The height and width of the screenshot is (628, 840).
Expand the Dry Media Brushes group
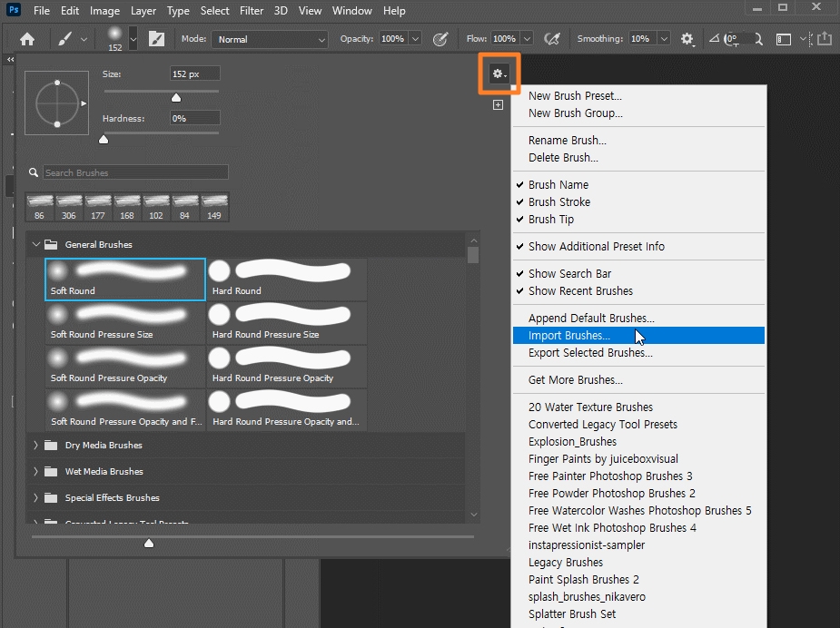pyautogui.click(x=36, y=445)
